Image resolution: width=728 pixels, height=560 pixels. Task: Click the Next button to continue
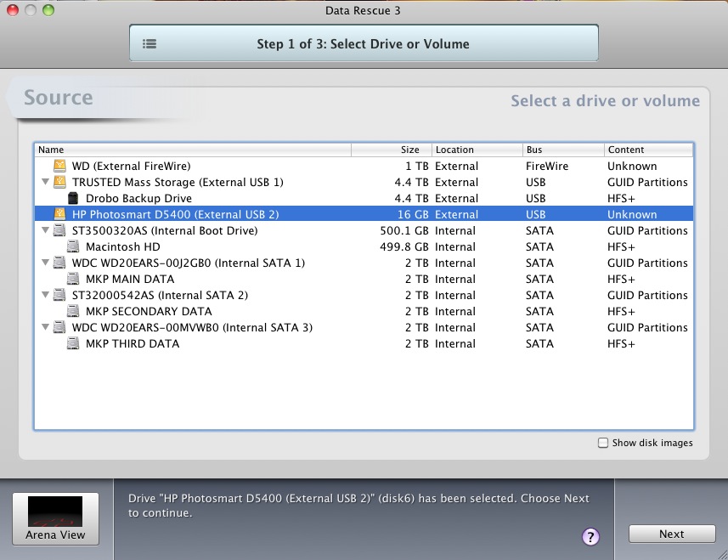pyautogui.click(x=671, y=534)
